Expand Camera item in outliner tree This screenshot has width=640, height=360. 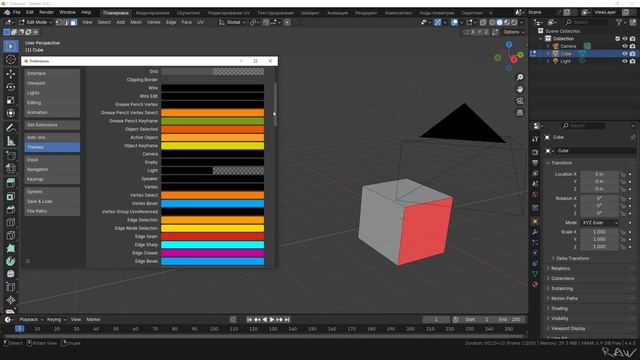548,46
